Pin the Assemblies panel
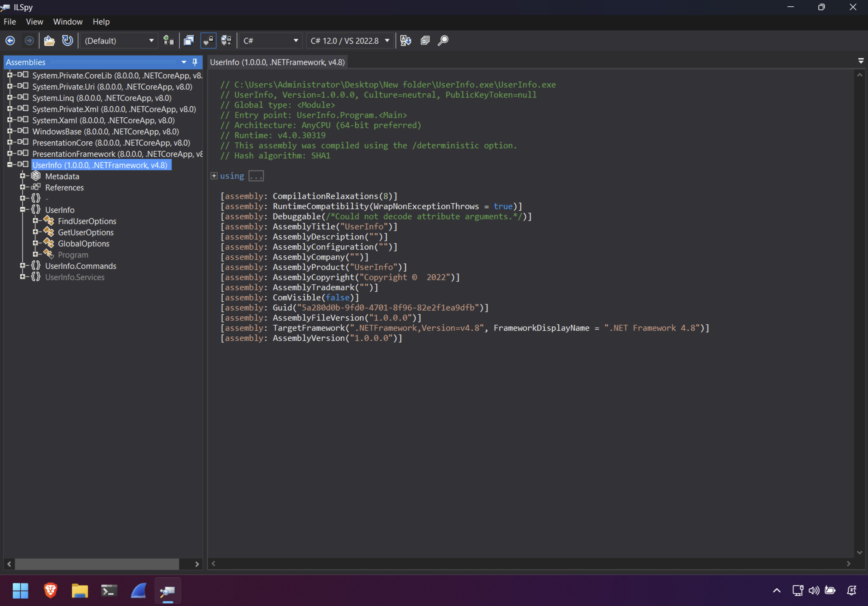The width and height of the screenshot is (868, 606). (195, 62)
